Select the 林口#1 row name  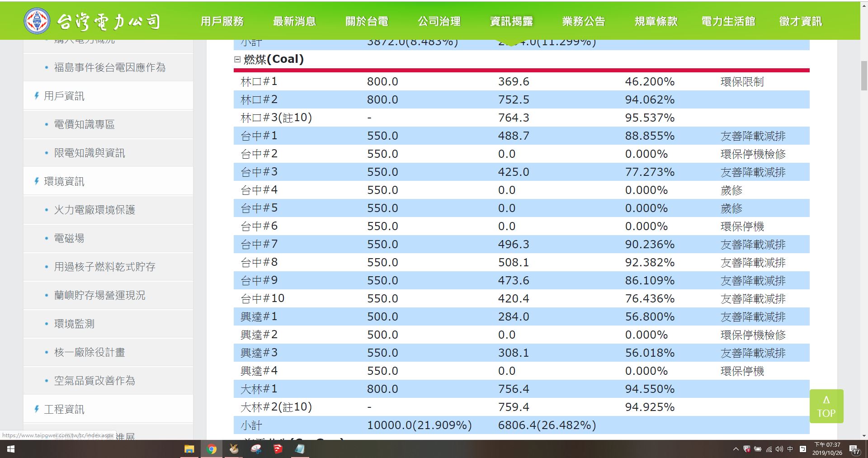(259, 81)
